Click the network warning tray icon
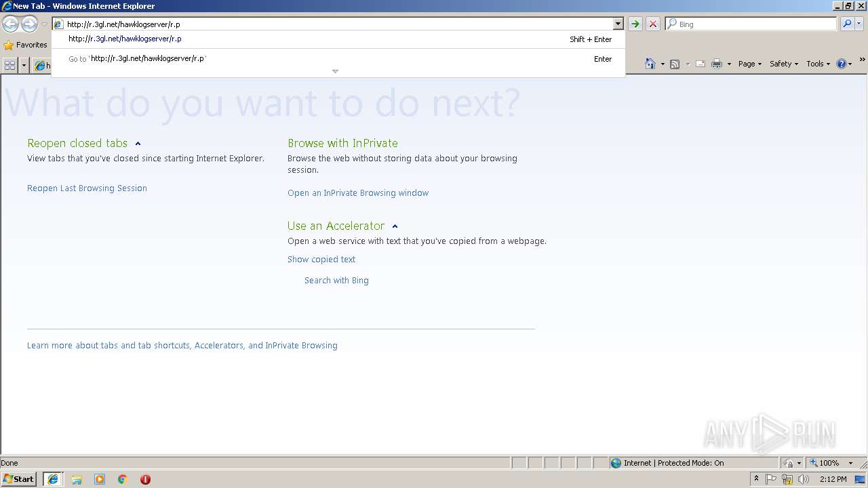The image size is (868, 488). 787,479
